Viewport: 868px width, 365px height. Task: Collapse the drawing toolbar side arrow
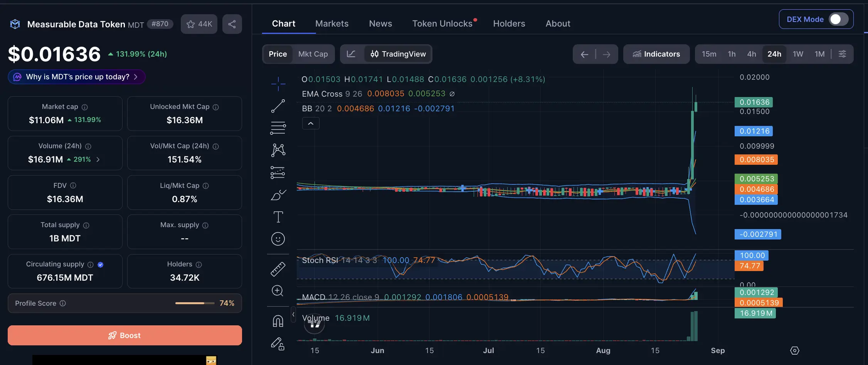coord(293,315)
